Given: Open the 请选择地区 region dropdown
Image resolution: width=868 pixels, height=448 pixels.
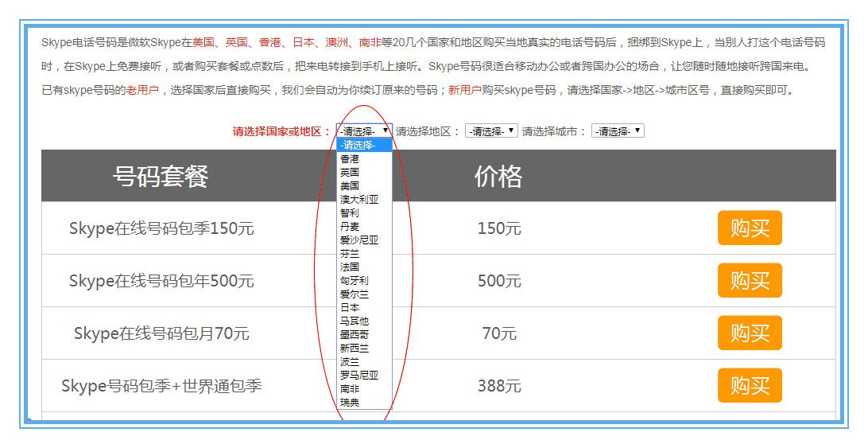Looking at the screenshot, I should tap(491, 131).
